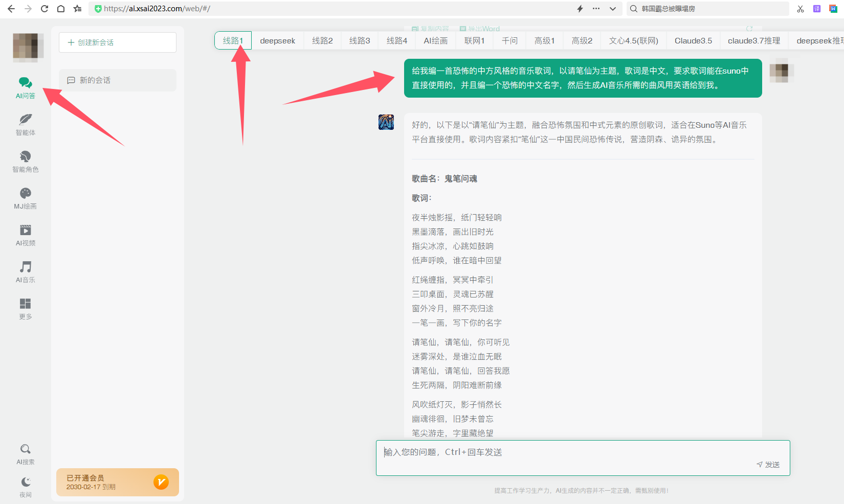Viewport: 844px width, 504px height.
Task: Switch to the claude3.7推理 tab
Action: (754, 40)
